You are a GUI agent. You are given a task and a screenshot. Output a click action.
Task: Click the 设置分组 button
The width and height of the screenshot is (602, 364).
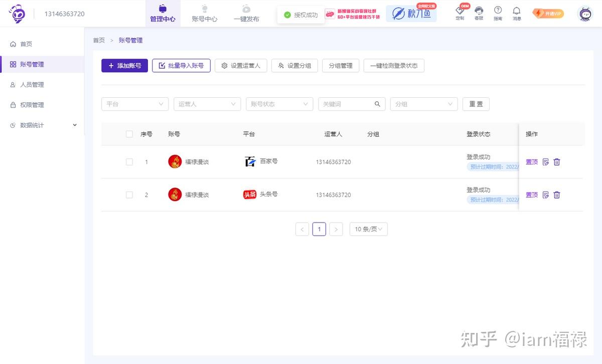pyautogui.click(x=294, y=66)
